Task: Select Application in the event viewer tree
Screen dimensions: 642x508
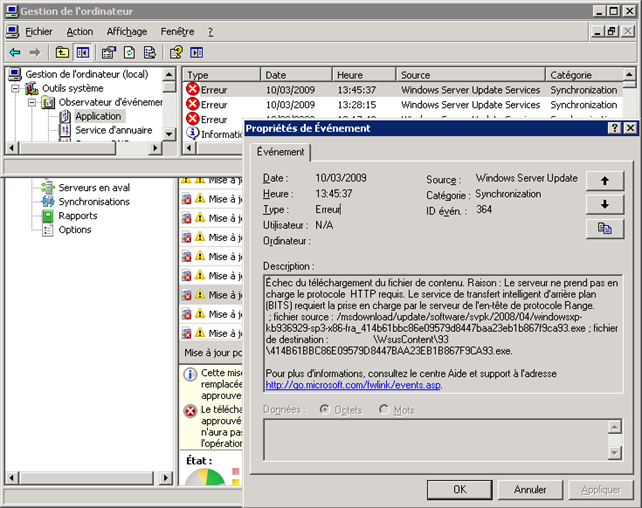Action: click(98, 116)
